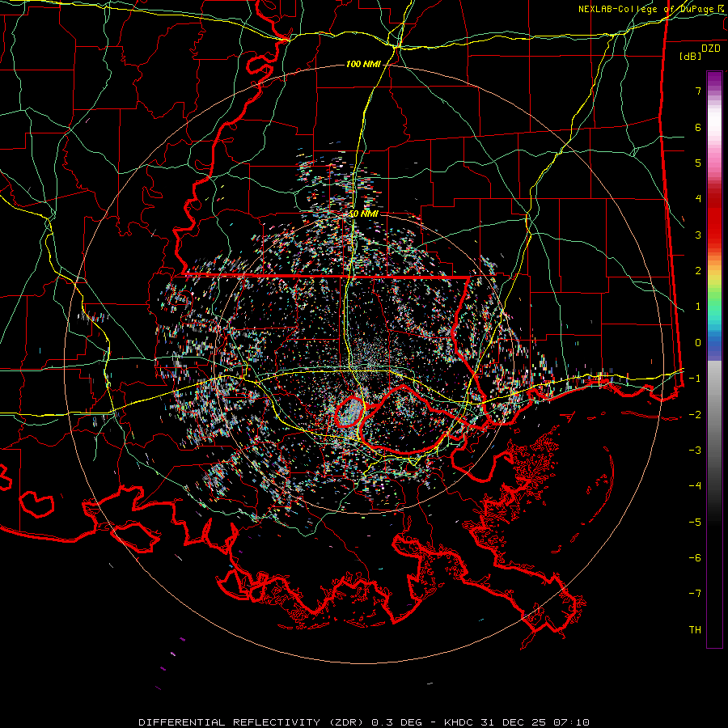Click the positive 5 scale value
728x728 pixels.
tap(698, 163)
